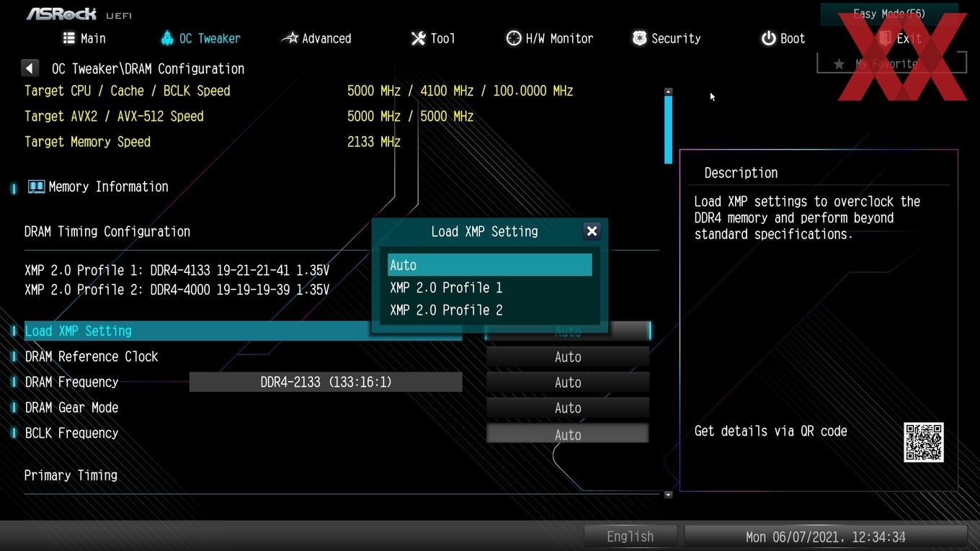Click the Boot power icon
Screen dimensions: 980x551
click(768, 38)
